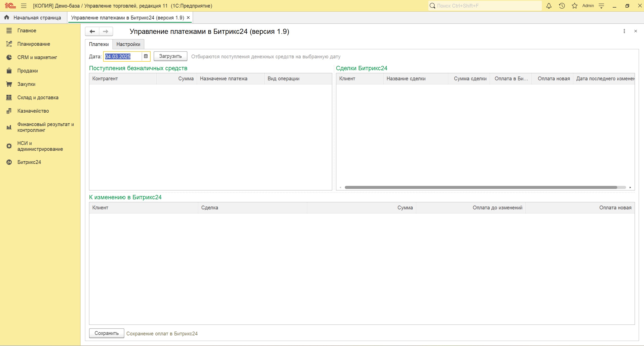Open the Битрикс24 sidebar section
Viewport: 644px width, 346px height.
29,162
